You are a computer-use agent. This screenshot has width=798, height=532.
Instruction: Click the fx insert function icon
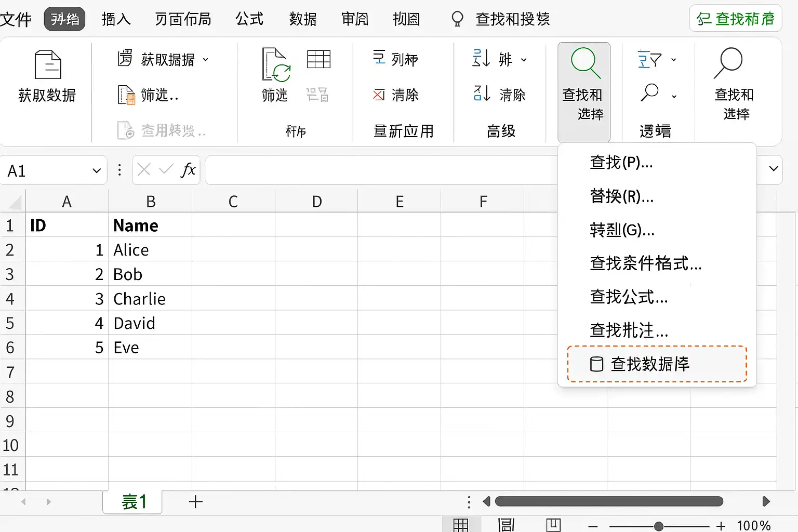click(x=188, y=170)
